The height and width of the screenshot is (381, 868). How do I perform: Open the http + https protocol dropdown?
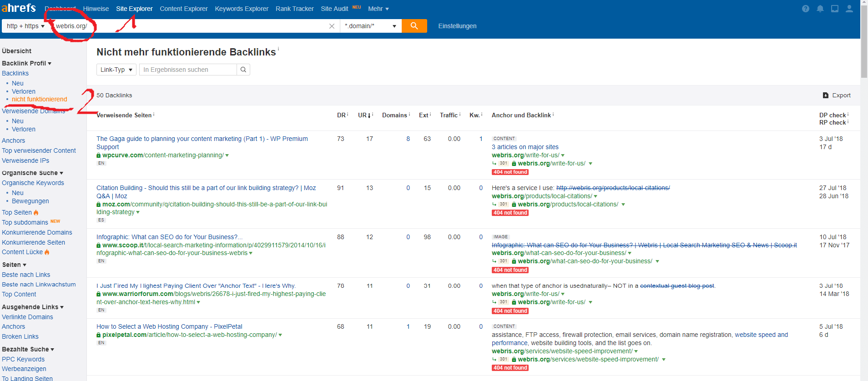point(25,26)
